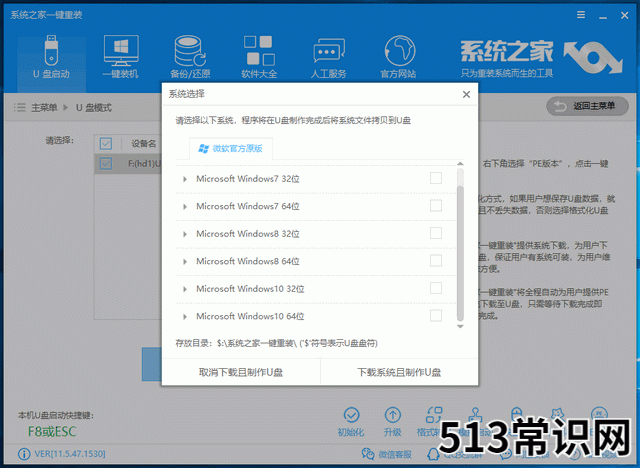
Task: Click the version info icon
Action: (24, 454)
